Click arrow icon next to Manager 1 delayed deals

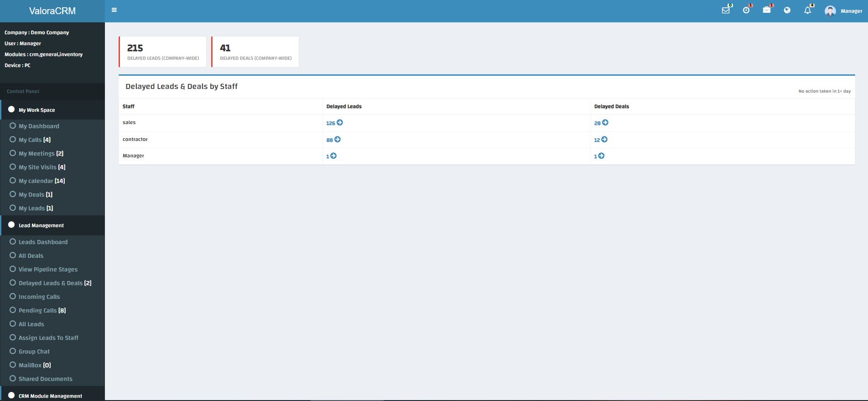[x=601, y=156]
